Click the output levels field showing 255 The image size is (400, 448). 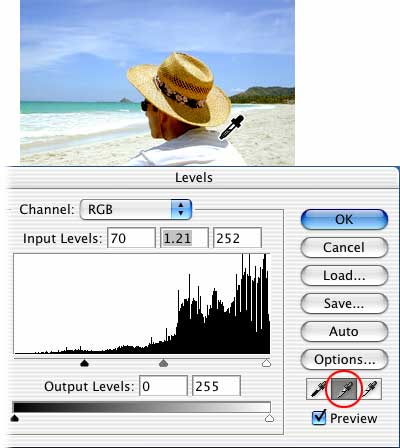216,386
